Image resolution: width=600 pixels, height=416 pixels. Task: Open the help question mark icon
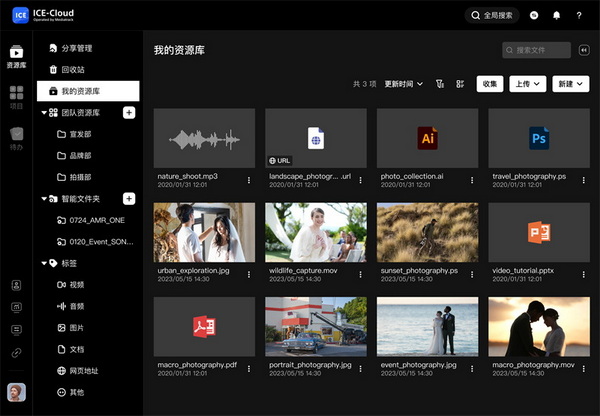(579, 16)
